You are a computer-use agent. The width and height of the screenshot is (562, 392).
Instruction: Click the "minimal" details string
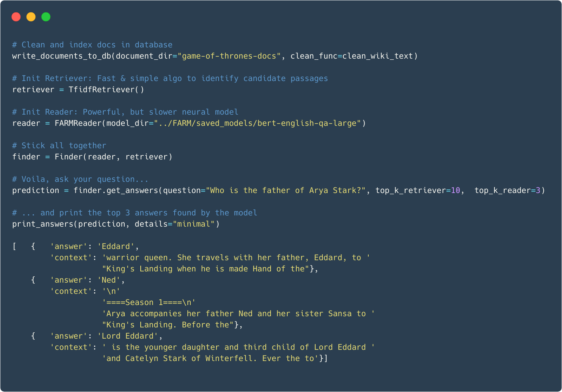(194, 224)
